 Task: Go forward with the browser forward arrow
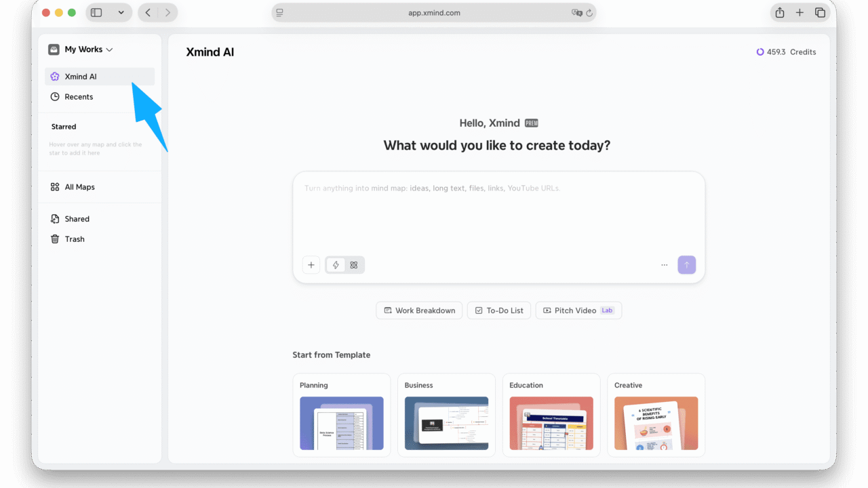pyautogui.click(x=167, y=12)
